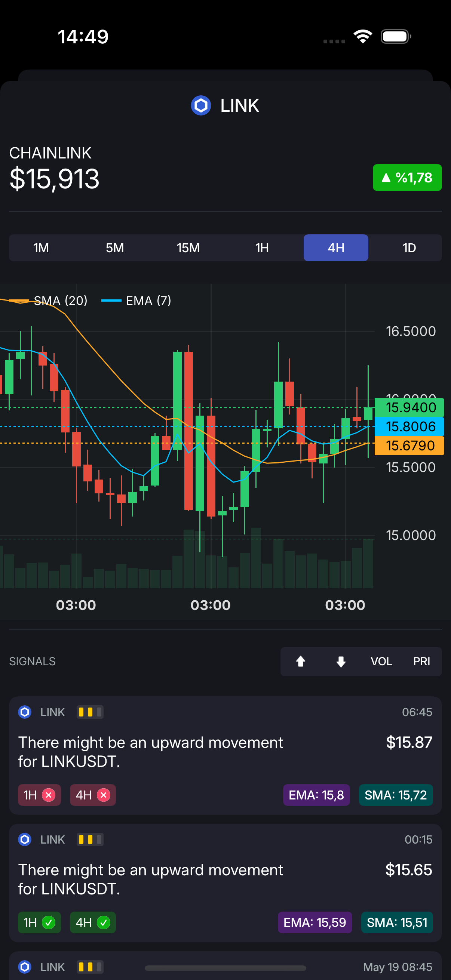Tap the $15.65 signal price

tap(409, 870)
